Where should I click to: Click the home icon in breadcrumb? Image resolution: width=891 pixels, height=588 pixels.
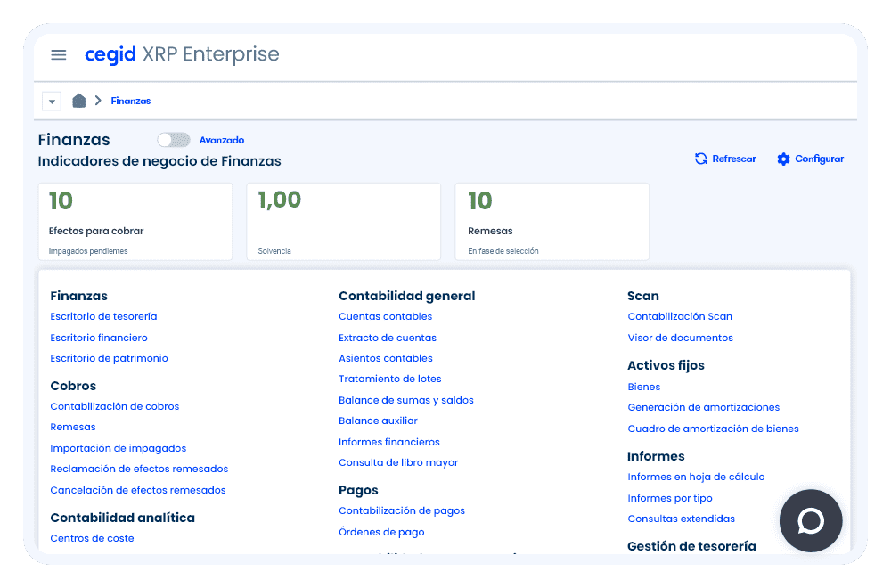78,101
